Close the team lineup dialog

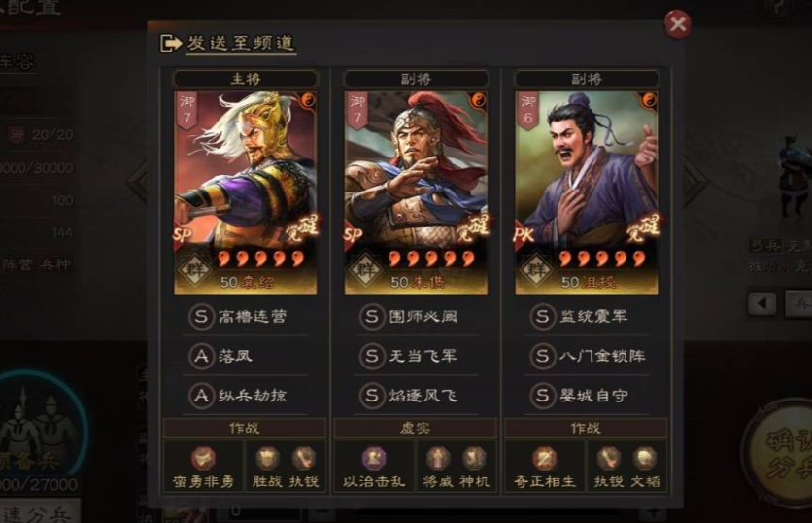tap(677, 24)
